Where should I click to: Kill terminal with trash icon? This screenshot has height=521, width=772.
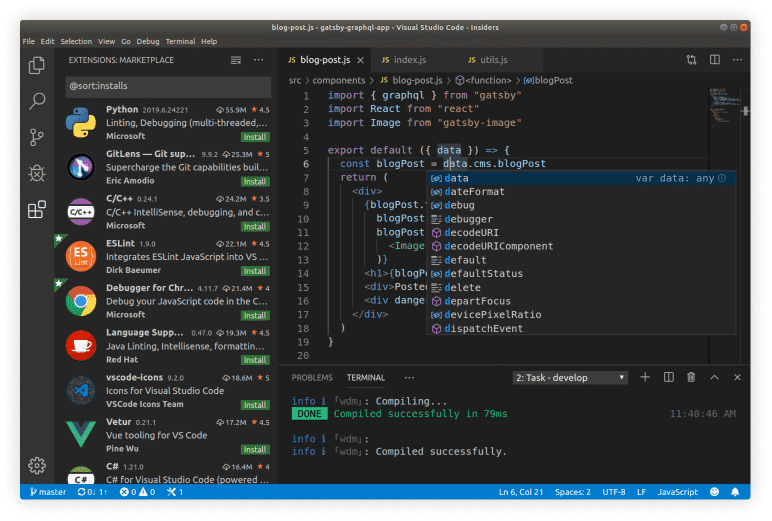tap(691, 378)
